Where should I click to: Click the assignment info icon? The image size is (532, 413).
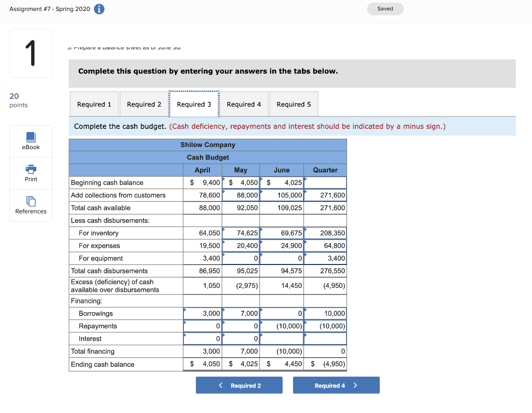[99, 9]
